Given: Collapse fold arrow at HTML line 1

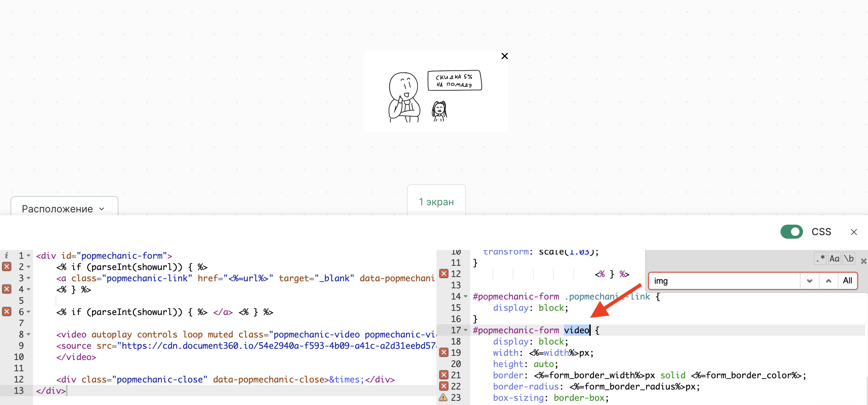Looking at the screenshot, I should pos(28,256).
